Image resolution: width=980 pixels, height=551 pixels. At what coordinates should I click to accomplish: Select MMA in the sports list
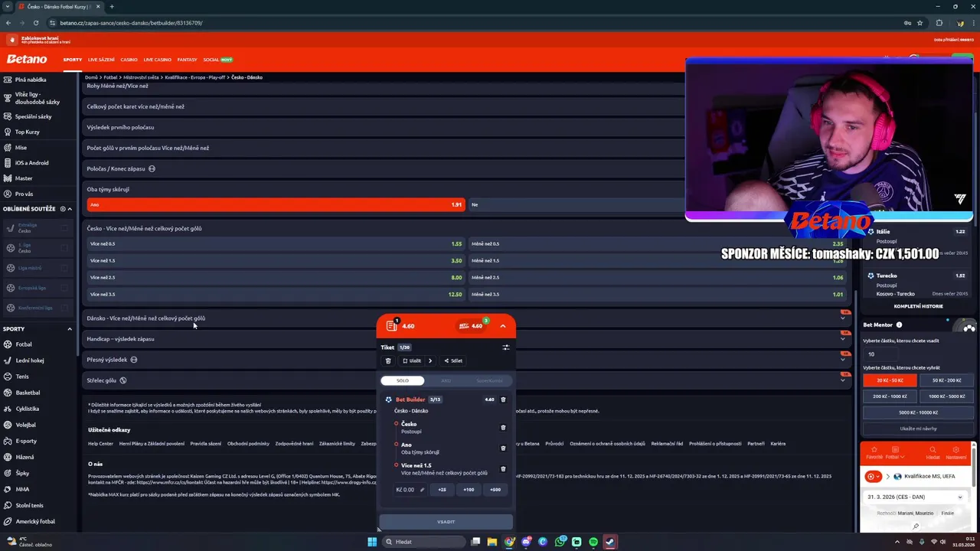[x=22, y=489]
